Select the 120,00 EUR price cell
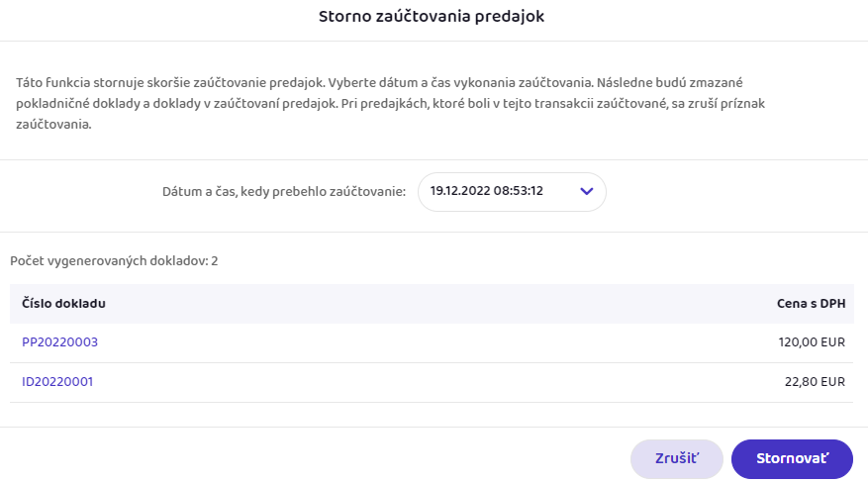The image size is (868, 483). point(812,342)
